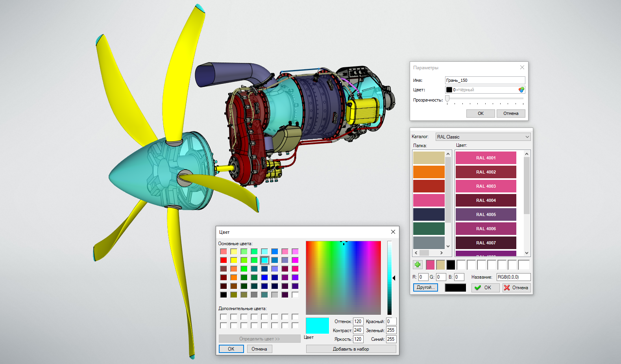Click the G value field

(441, 277)
